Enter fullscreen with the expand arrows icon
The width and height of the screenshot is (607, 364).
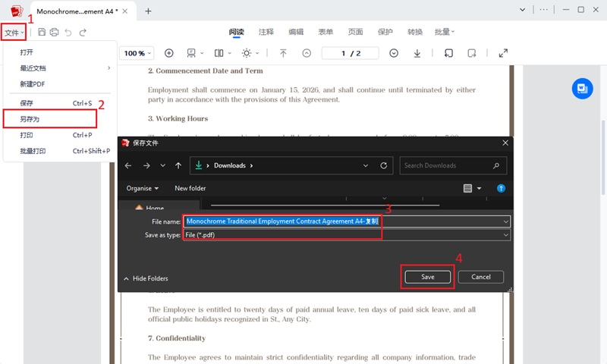(503, 53)
